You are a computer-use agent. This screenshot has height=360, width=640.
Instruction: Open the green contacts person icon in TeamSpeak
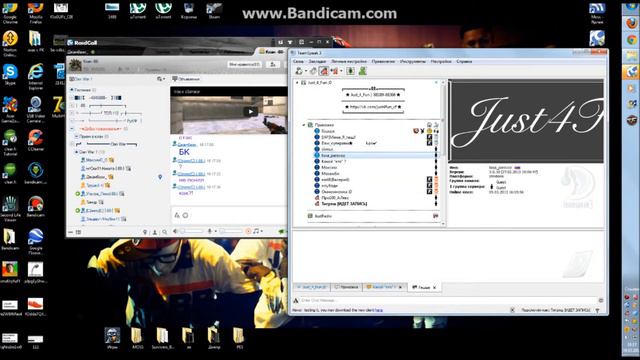coord(362,71)
